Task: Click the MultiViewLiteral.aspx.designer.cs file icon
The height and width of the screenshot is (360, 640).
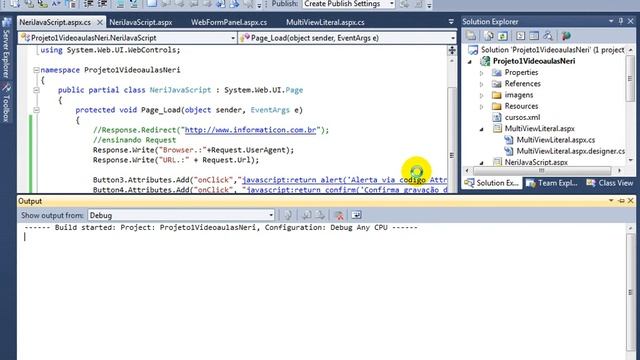Action: pyautogui.click(x=509, y=151)
